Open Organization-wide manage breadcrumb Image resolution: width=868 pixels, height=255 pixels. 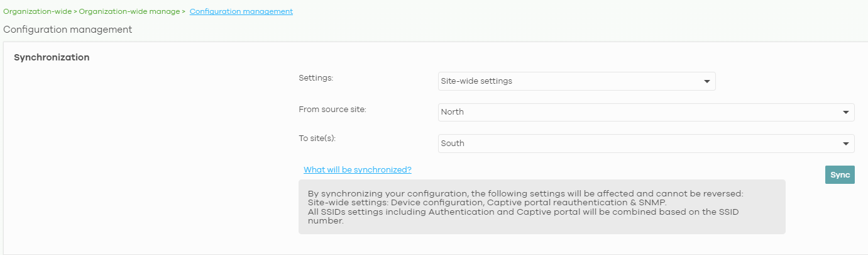(129, 11)
